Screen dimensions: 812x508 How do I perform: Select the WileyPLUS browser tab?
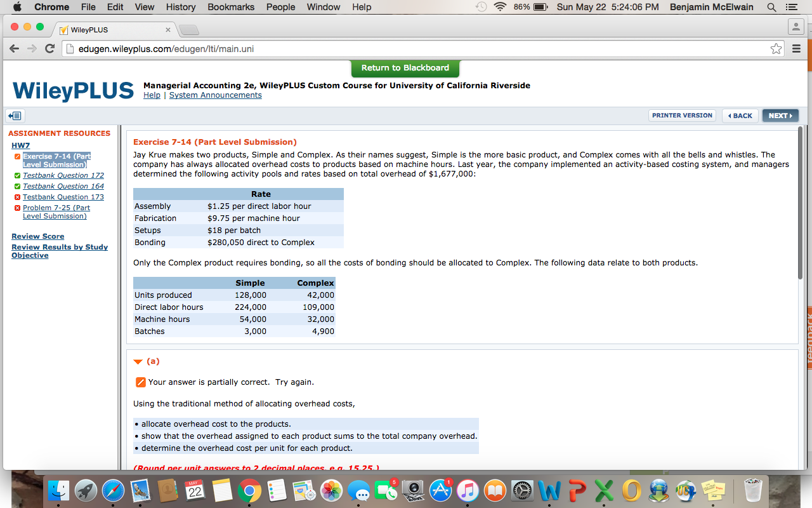tap(115, 30)
